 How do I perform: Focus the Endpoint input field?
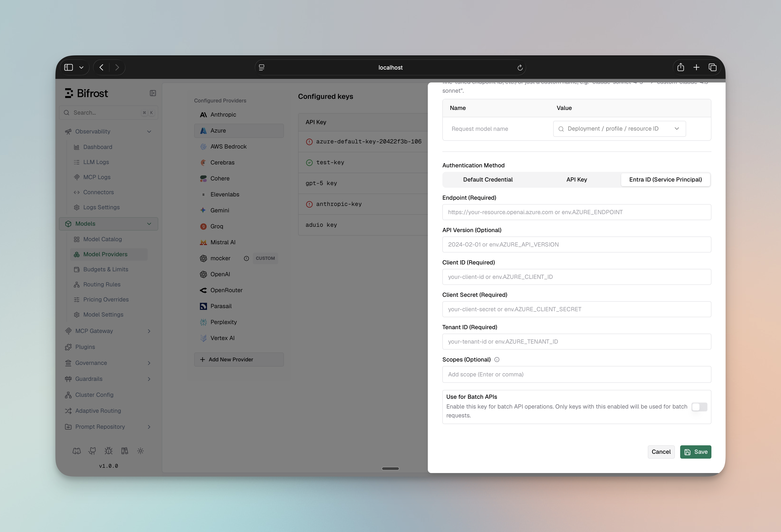coord(577,212)
